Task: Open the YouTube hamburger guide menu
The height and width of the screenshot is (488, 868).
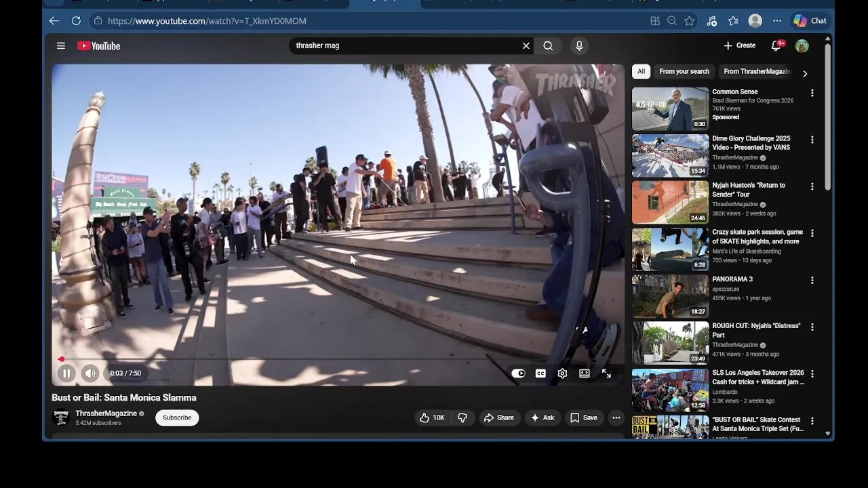Action: point(61,45)
